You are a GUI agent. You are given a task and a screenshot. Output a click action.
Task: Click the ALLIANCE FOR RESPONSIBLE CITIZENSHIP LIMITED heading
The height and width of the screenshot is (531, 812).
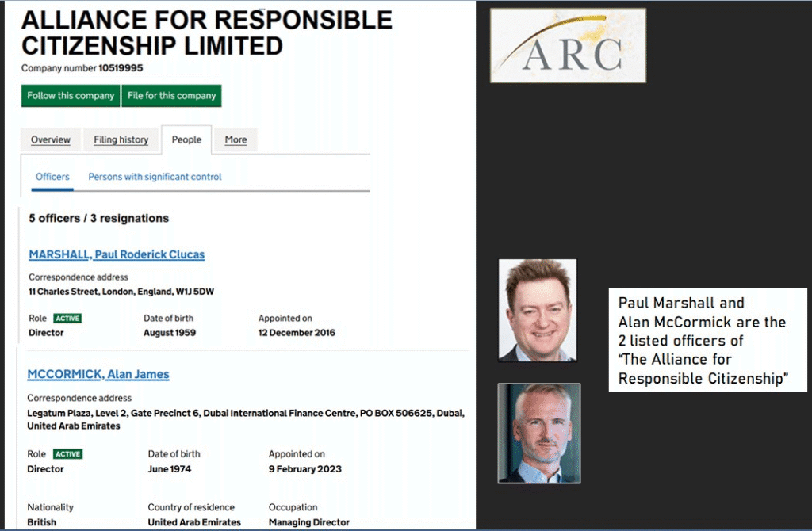coord(207,32)
